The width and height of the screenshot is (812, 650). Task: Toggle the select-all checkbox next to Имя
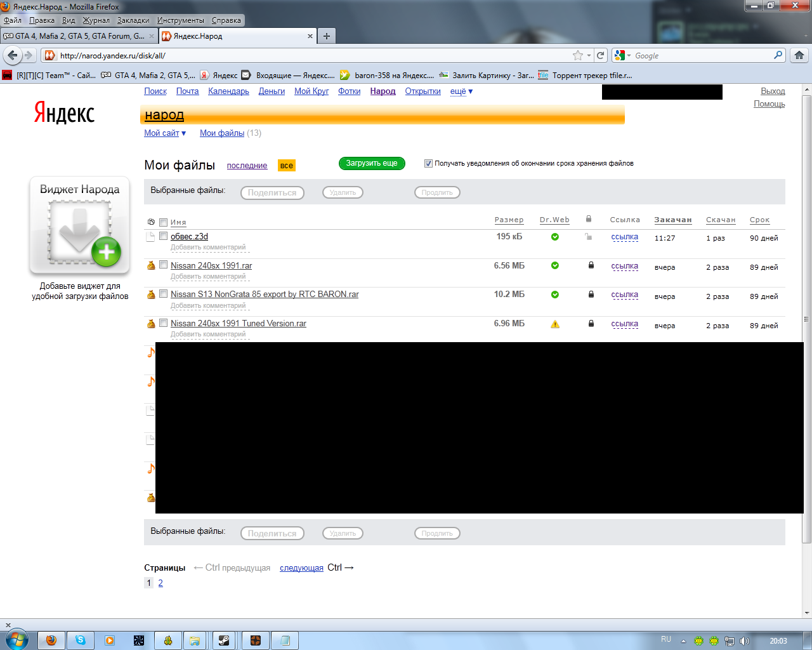coord(163,222)
